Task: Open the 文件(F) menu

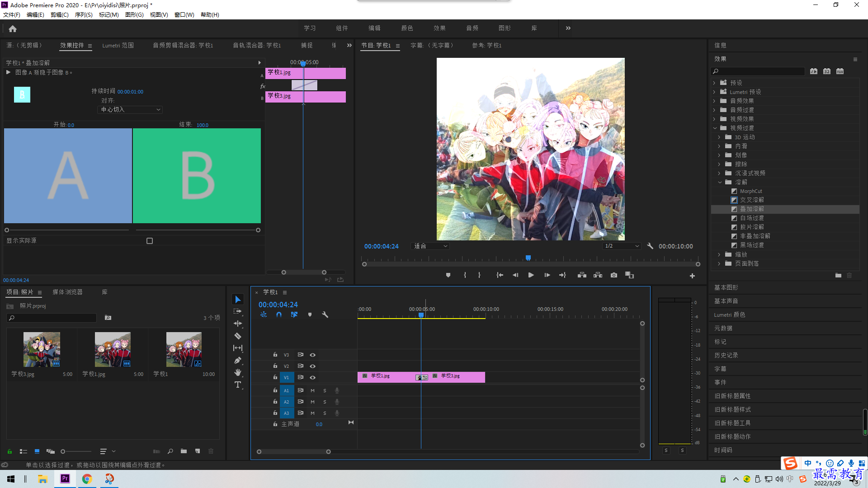Action: click(12, 14)
